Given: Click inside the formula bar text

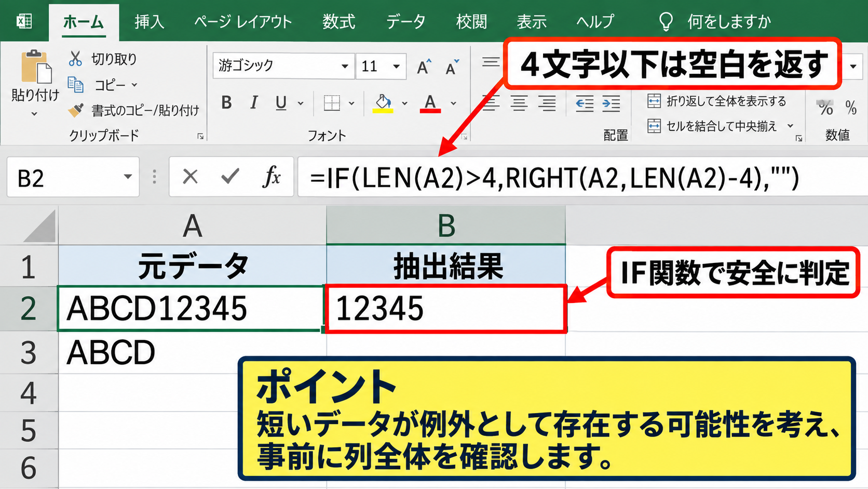Looking at the screenshot, I should (553, 178).
